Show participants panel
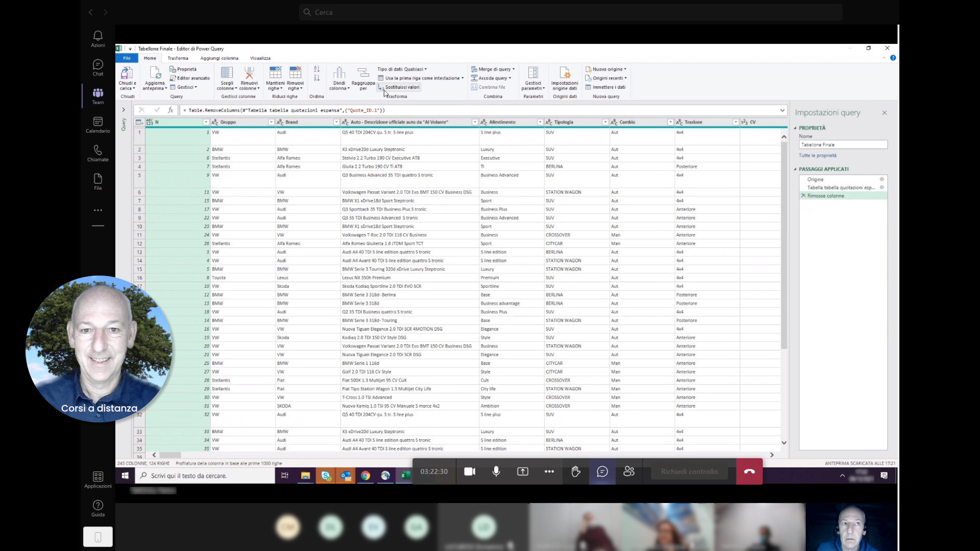Viewport: 980px width, 551px height. coord(629,471)
